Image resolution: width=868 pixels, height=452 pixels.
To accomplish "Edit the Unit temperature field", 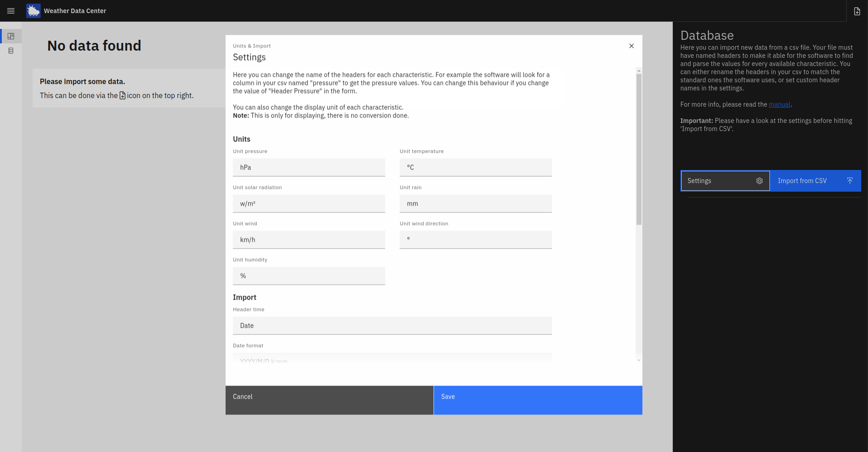I will click(x=476, y=167).
